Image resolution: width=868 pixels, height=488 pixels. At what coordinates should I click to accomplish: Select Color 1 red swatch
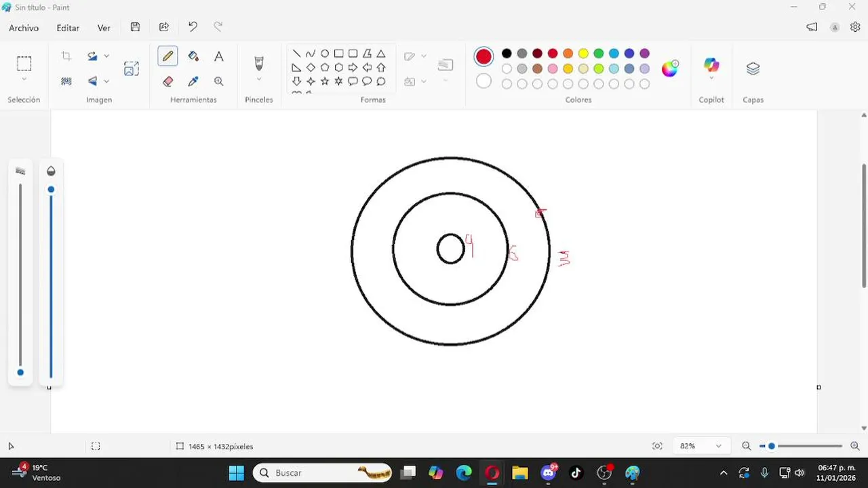[x=484, y=57]
